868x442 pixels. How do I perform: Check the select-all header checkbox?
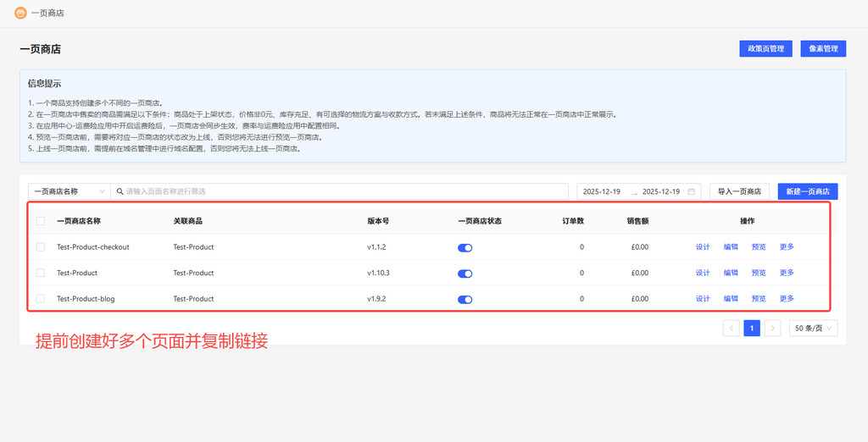pyautogui.click(x=41, y=221)
